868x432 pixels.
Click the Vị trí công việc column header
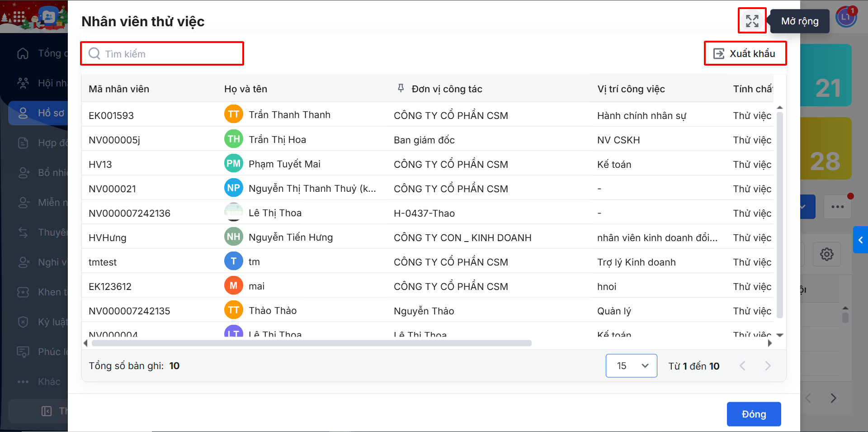point(631,89)
